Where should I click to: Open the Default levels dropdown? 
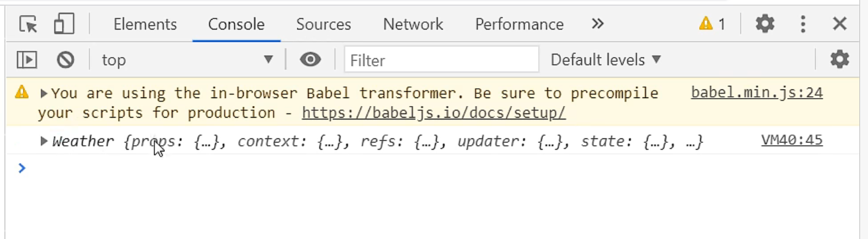[606, 59]
